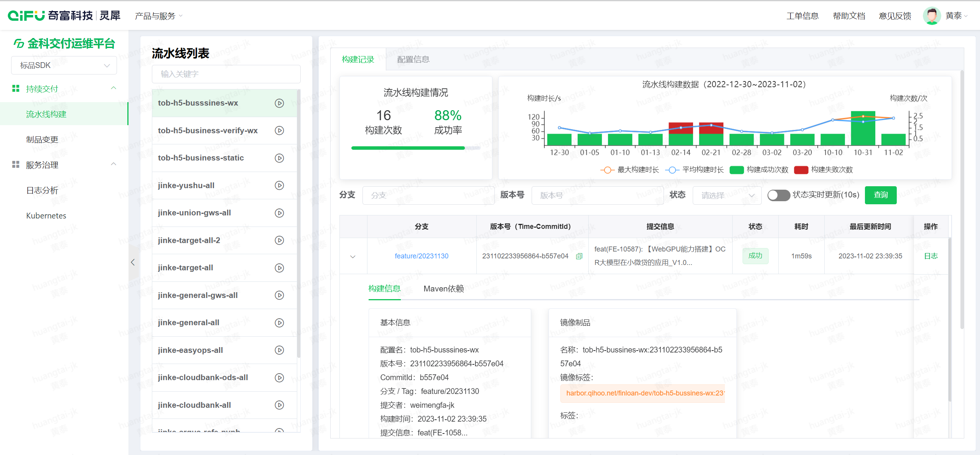Open the Maven依赖 tab
This screenshot has height=455, width=980.
(443, 289)
